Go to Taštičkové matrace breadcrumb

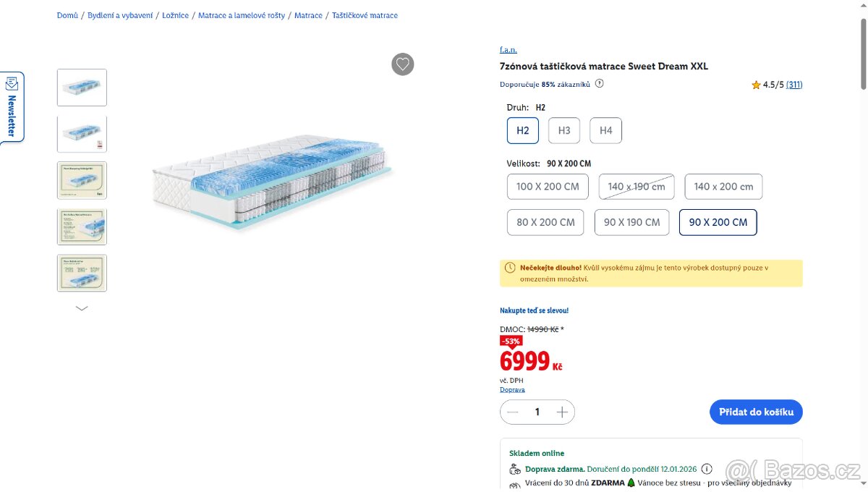[x=365, y=15]
